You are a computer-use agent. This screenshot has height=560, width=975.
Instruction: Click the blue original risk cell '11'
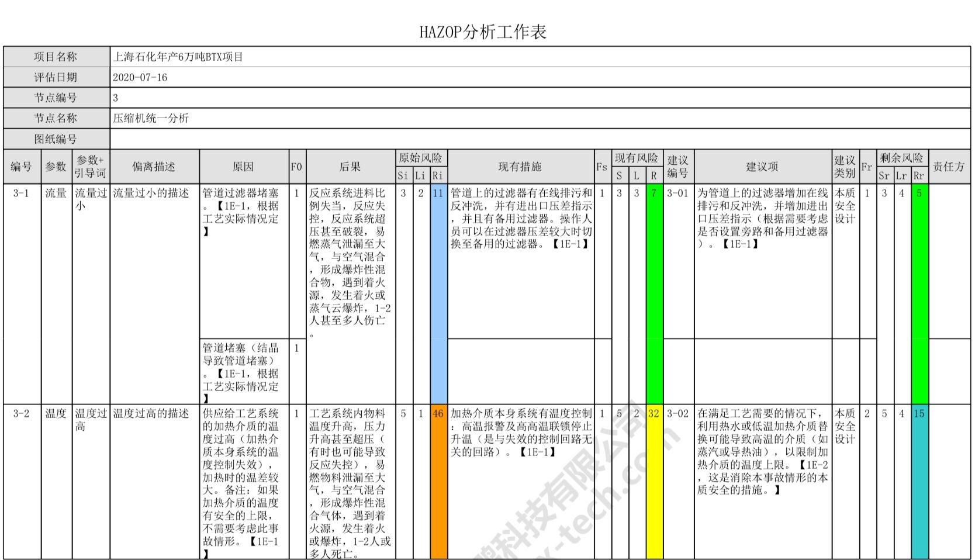pyautogui.click(x=438, y=293)
